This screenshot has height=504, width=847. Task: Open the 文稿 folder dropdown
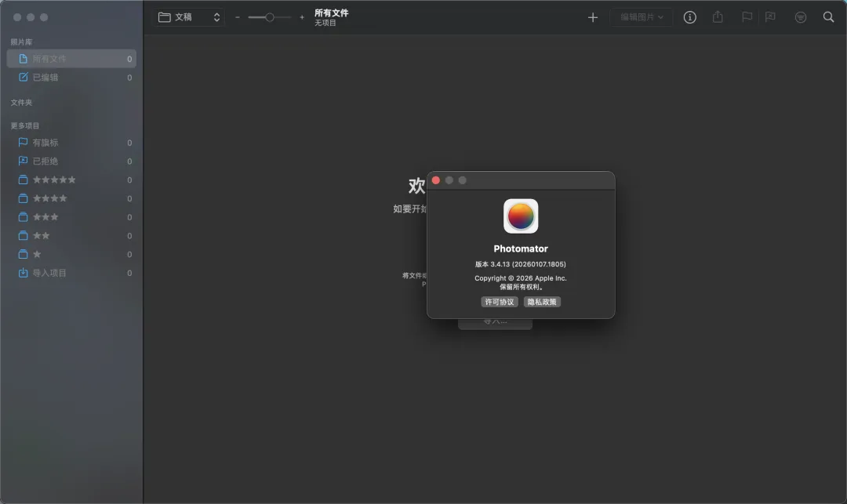189,17
